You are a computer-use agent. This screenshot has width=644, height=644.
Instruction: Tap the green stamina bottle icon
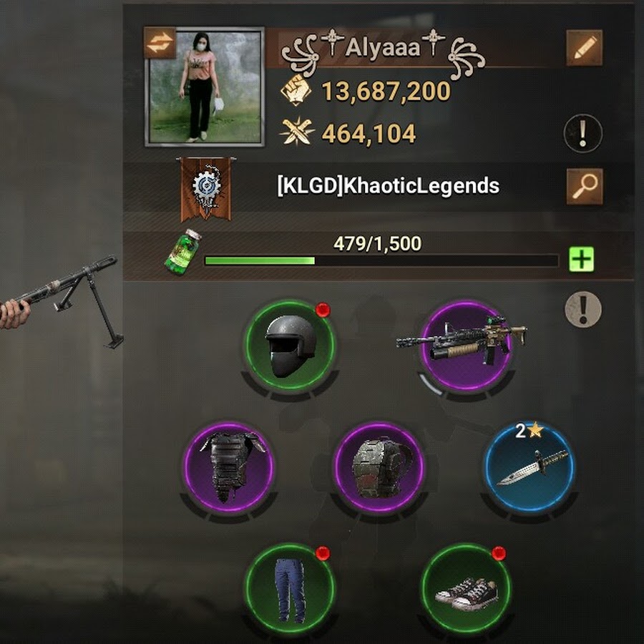click(x=183, y=252)
